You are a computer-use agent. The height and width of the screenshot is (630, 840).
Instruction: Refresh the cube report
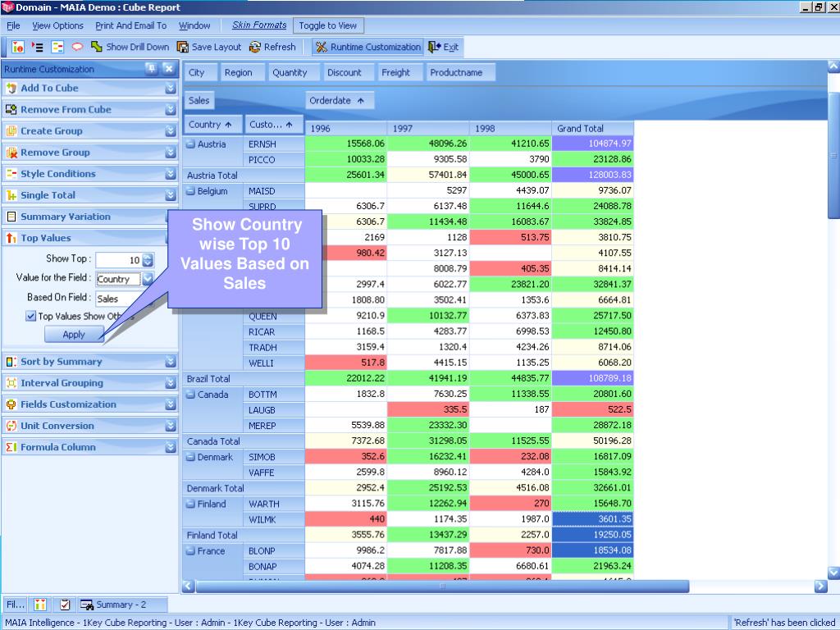(x=255, y=48)
